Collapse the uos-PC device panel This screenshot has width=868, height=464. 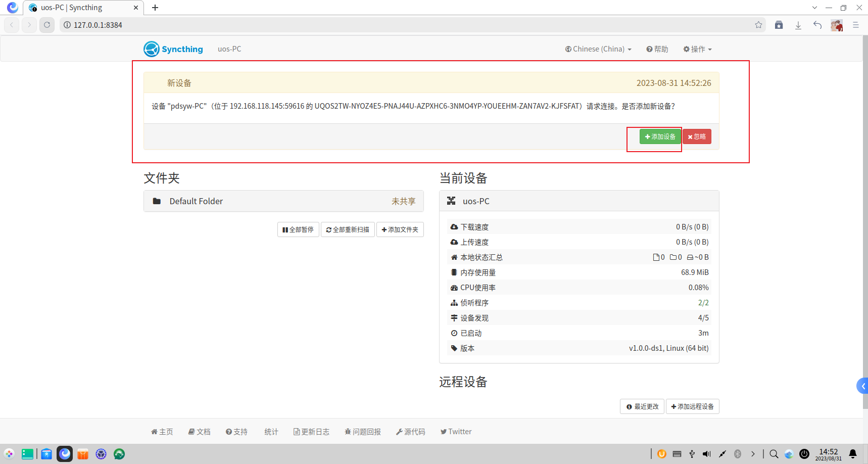pyautogui.click(x=579, y=201)
